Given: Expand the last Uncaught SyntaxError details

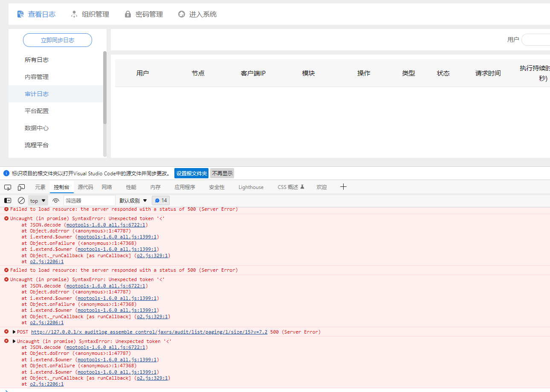Looking at the screenshot, I should tap(13, 341).
